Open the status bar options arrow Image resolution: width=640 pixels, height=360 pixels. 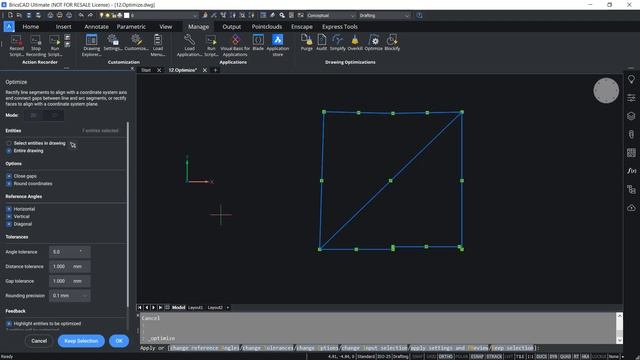point(622,357)
